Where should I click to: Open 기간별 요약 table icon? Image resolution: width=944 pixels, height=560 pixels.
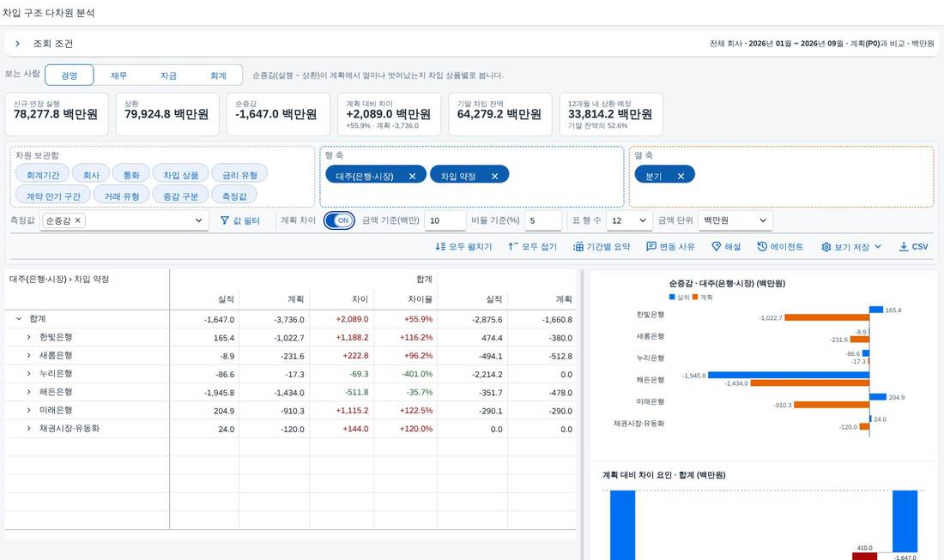coord(578,247)
